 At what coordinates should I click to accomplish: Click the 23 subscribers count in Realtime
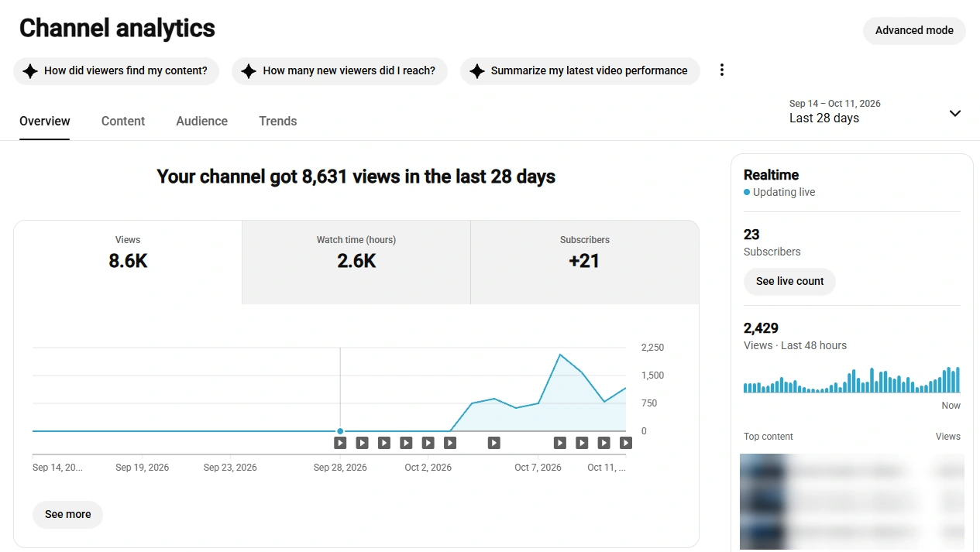click(751, 235)
